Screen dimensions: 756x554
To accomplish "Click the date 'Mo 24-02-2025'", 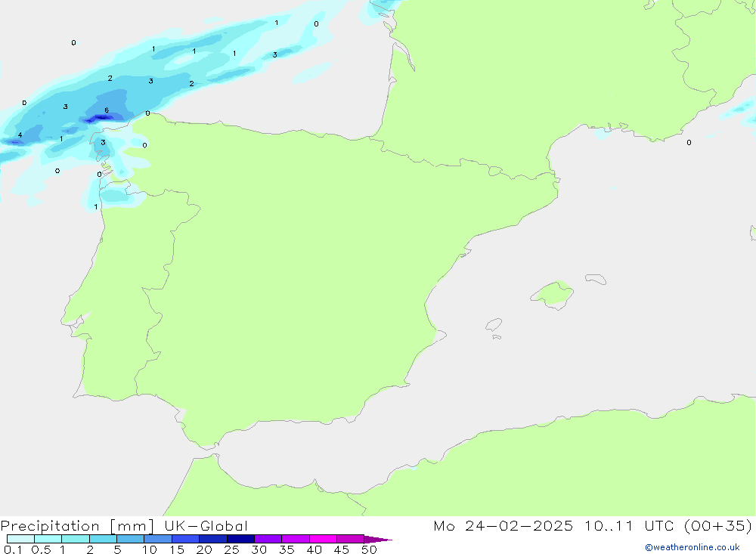I will pyautogui.click(x=503, y=526).
